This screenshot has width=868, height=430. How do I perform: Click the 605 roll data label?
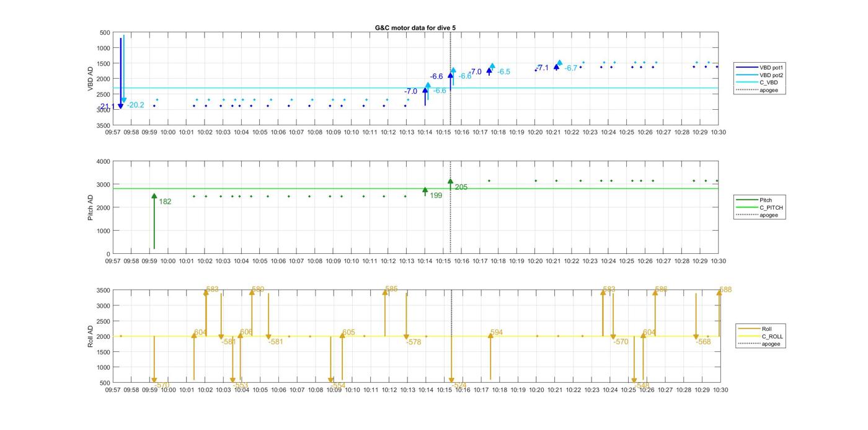point(348,333)
